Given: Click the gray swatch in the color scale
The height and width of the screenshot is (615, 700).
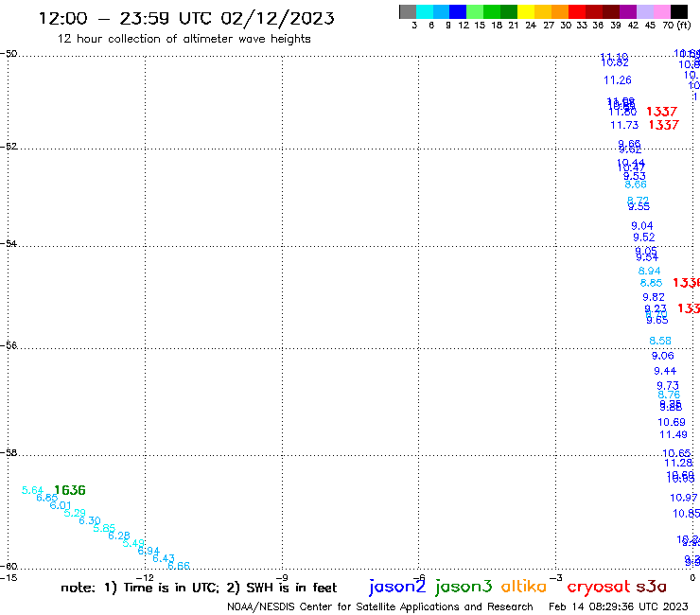Looking at the screenshot, I should click(408, 11).
